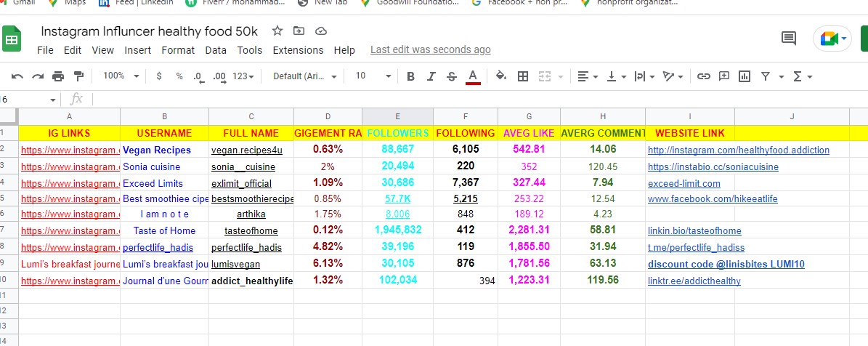The image size is (868, 346).
Task: Click the Redo arrow icon
Action: point(38,76)
